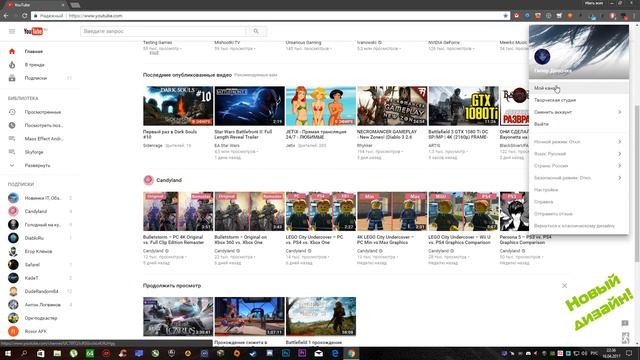
Task: Open Persona 5 graphics comparison title
Action: 526,240
